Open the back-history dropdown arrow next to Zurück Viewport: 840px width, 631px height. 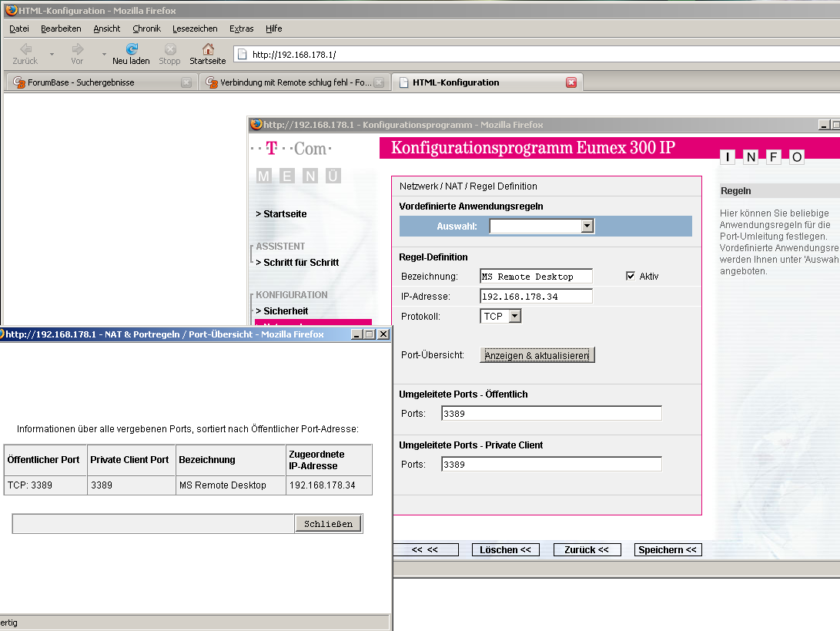pyautogui.click(x=52, y=54)
